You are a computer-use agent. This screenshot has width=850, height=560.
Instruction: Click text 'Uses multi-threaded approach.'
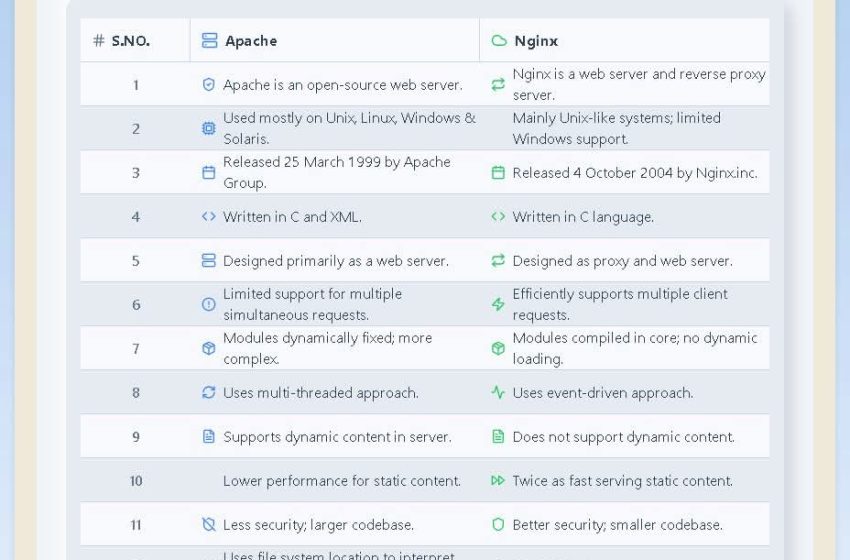[x=321, y=392]
